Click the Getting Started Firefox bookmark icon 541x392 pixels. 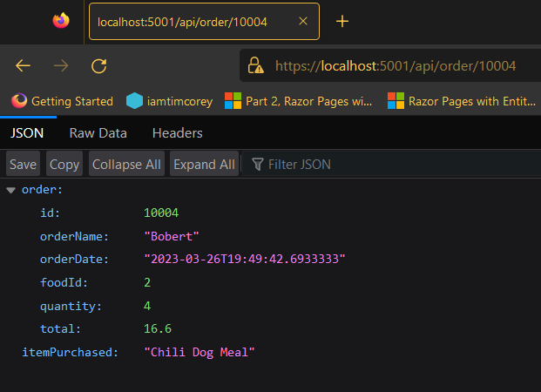19,101
